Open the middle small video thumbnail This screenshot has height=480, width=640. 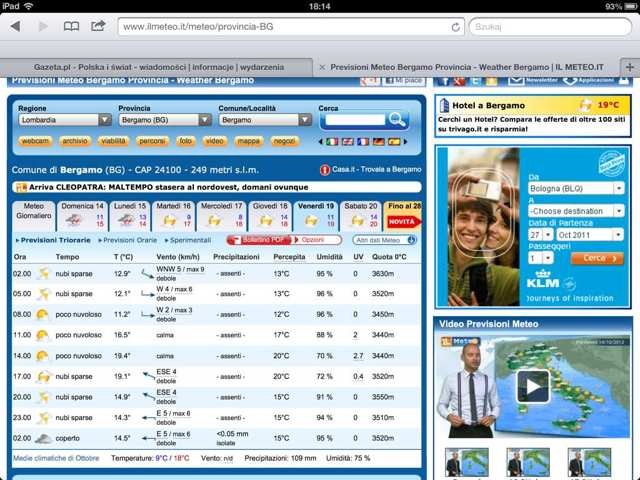[x=528, y=463]
